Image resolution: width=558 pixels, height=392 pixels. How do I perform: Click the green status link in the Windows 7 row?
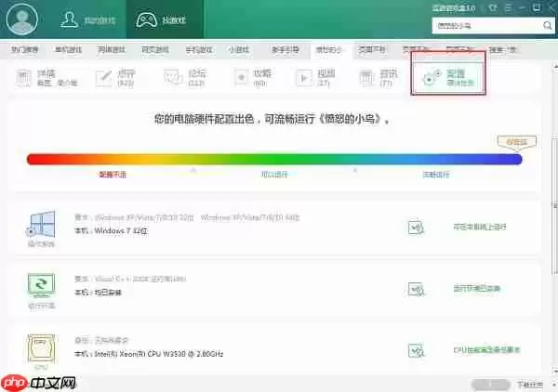pos(480,227)
